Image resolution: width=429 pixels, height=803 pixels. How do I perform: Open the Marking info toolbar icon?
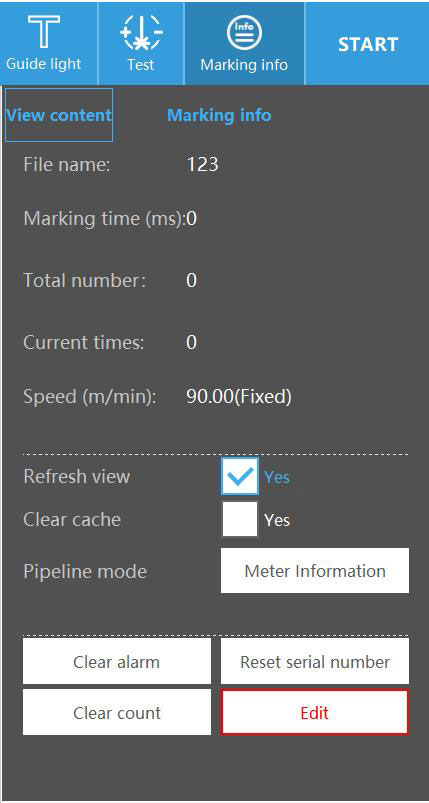(x=244, y=43)
